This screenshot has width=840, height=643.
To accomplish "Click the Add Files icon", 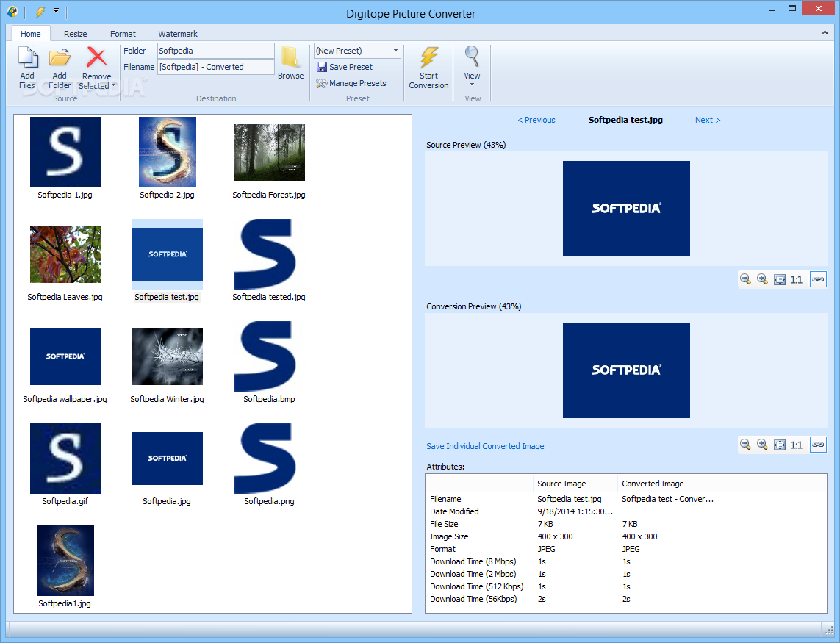I will pos(28,58).
